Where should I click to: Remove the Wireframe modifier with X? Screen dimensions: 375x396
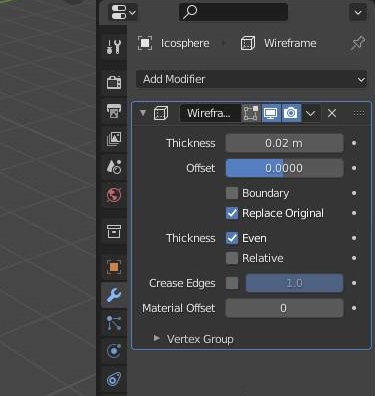(x=332, y=113)
